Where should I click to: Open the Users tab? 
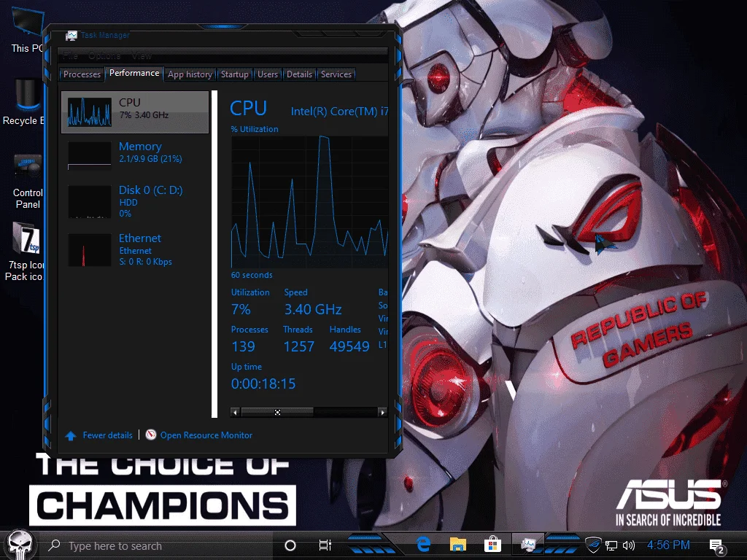click(267, 74)
